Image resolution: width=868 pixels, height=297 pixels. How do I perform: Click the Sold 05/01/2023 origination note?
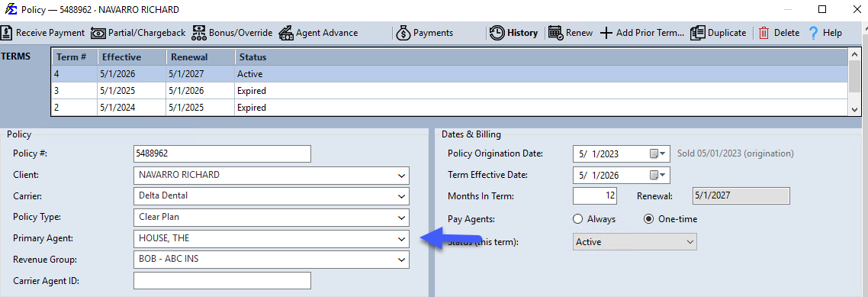click(735, 153)
